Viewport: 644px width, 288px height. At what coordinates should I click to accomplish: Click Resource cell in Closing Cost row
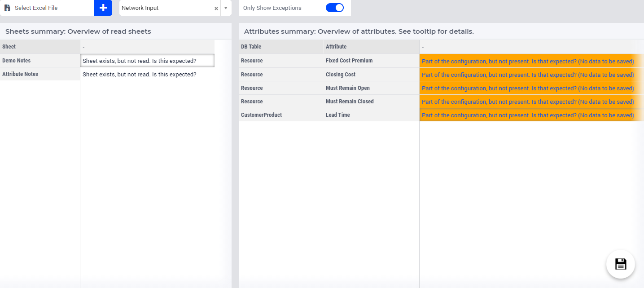point(281,75)
